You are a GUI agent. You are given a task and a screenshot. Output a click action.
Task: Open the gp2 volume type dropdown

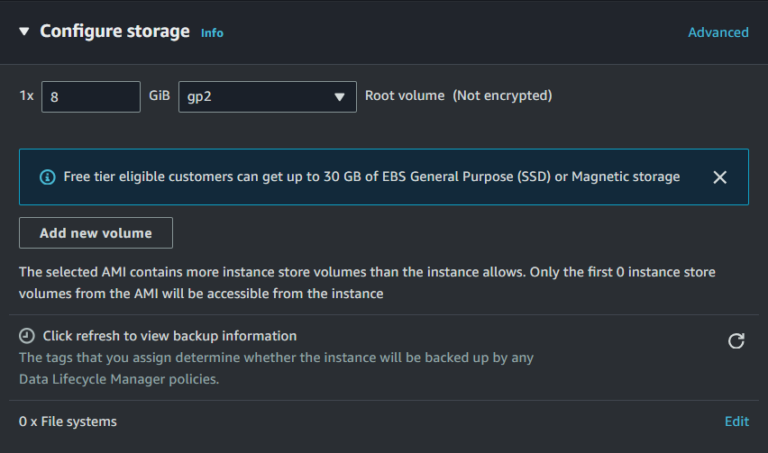[267, 97]
